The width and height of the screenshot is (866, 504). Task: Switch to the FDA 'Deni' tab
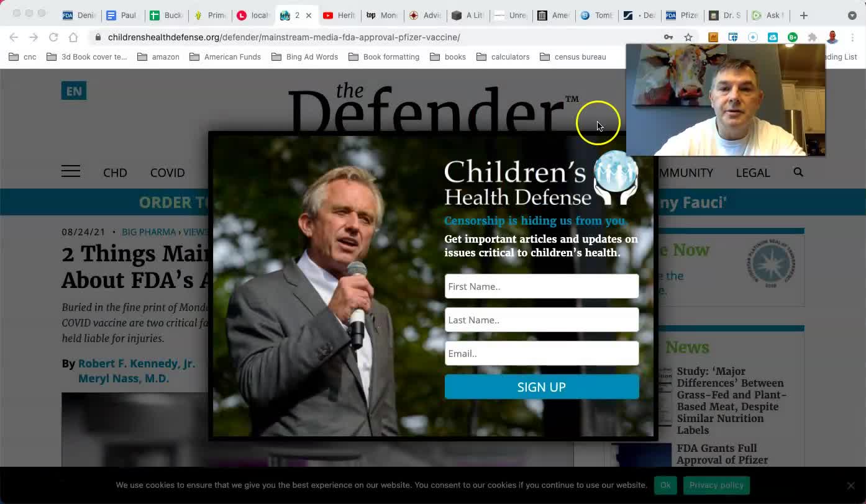click(80, 16)
